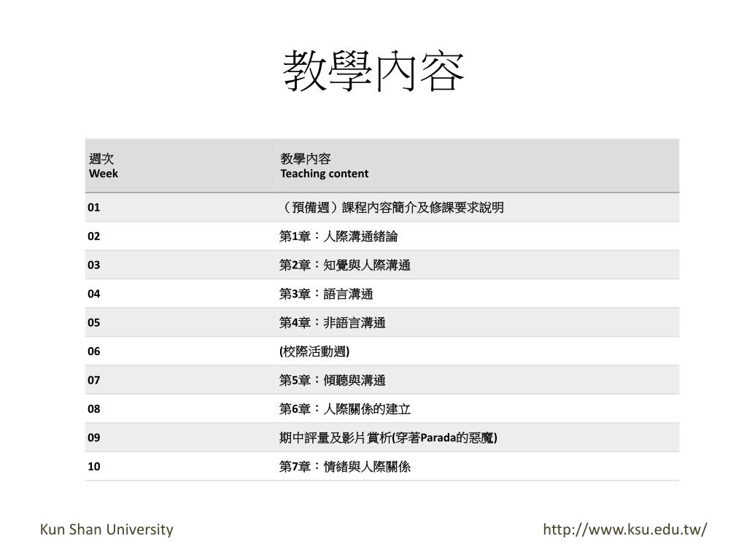This screenshot has width=747, height=560.
Task: Click the 第1章：人際溝通緒論 cell
Action: 478,236
